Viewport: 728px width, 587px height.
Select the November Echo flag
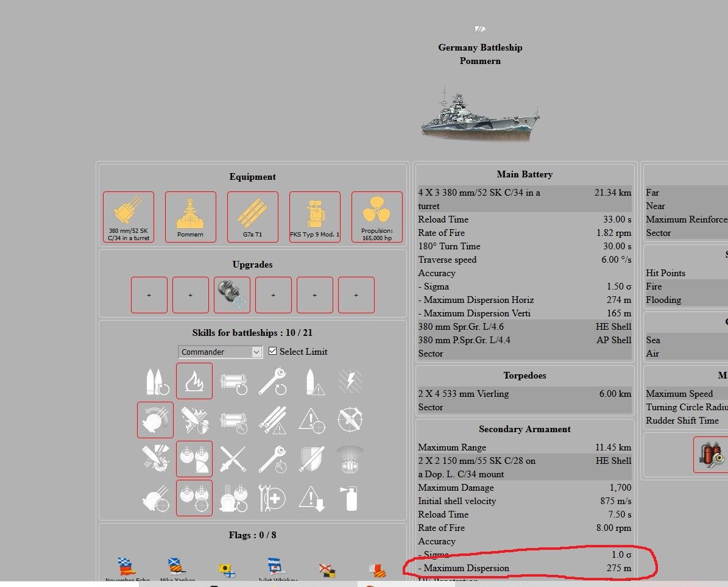124,569
